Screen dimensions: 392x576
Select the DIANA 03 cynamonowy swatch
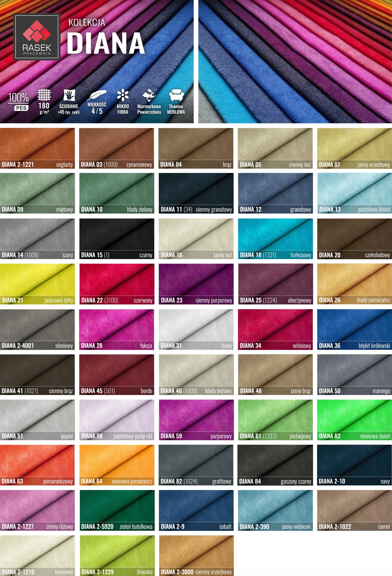click(116, 148)
